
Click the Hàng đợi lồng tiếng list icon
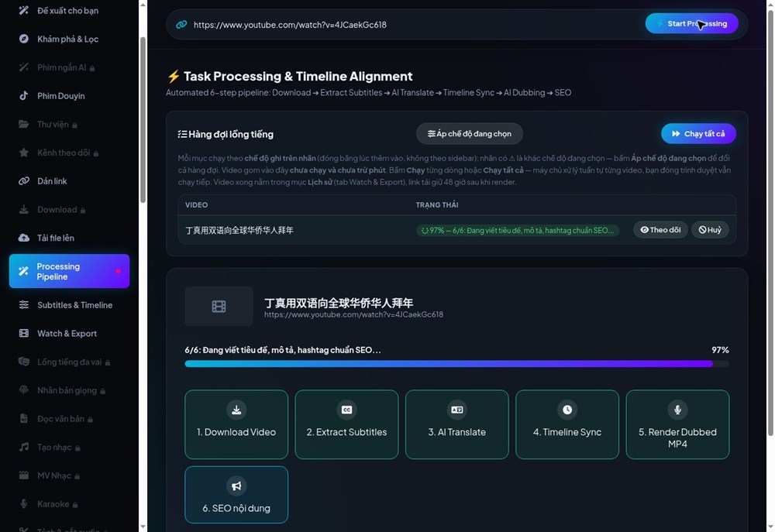pos(182,135)
